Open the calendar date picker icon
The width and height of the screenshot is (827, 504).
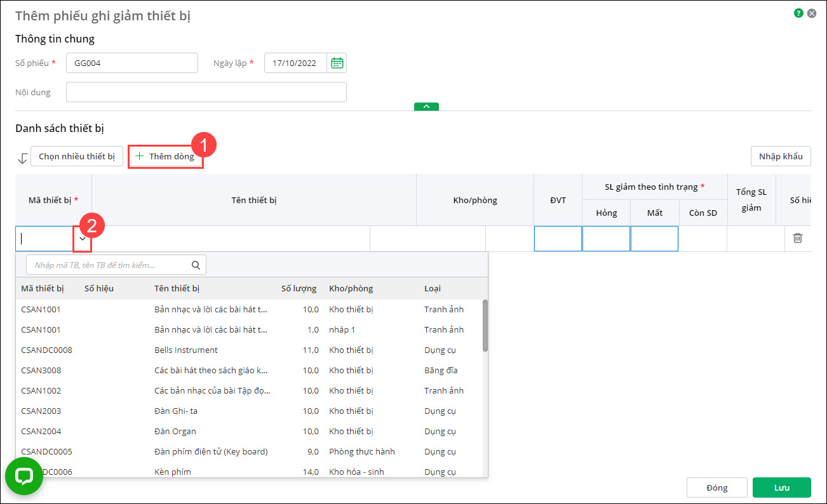tap(337, 63)
